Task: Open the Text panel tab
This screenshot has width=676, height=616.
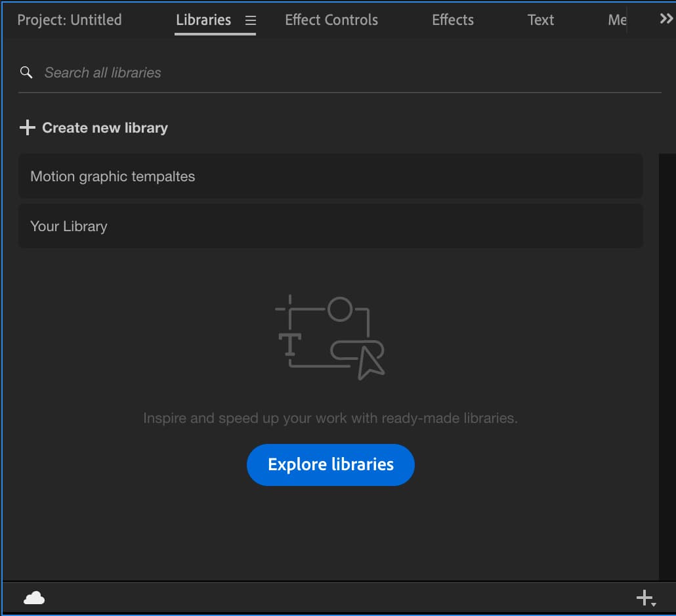Action: (540, 20)
